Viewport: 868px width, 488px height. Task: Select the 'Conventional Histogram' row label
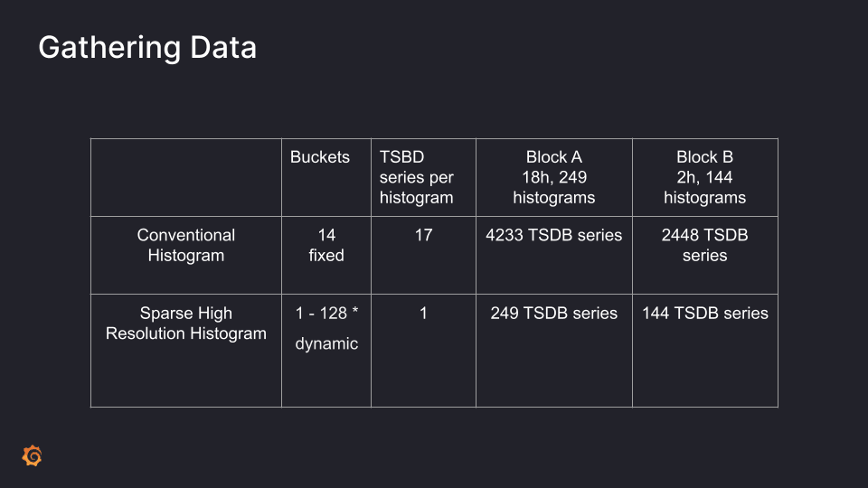(186, 245)
